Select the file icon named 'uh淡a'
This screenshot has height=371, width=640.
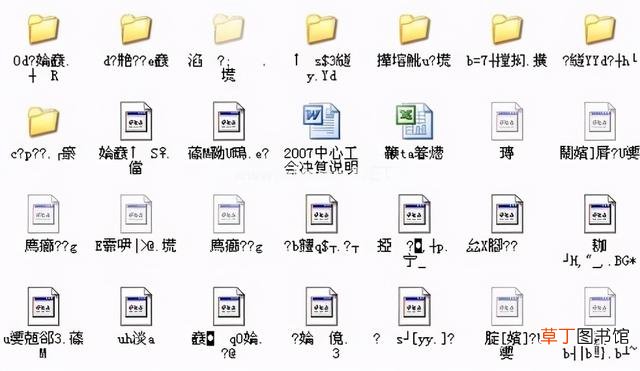click(x=136, y=307)
